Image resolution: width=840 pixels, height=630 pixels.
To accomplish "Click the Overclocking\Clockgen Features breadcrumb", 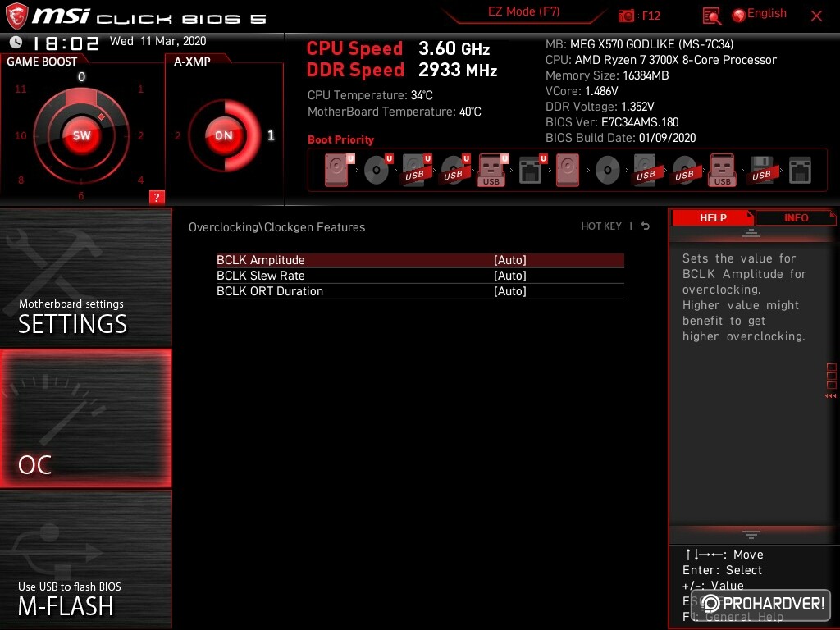I will pyautogui.click(x=276, y=227).
